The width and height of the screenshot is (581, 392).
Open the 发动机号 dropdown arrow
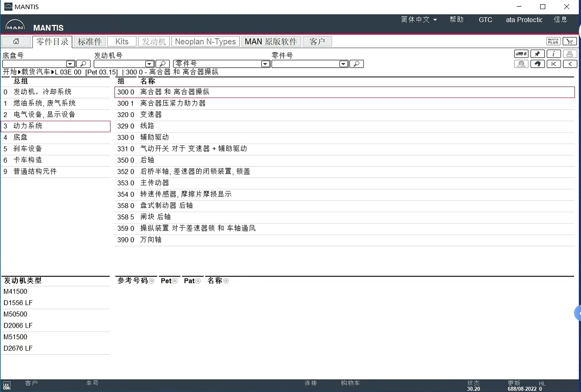149,64
